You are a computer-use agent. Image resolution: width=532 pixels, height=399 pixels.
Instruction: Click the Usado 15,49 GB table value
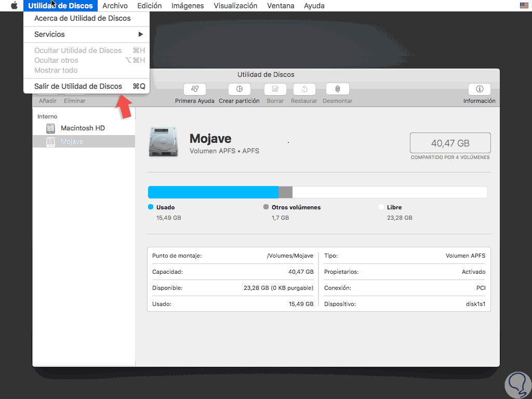click(x=301, y=304)
